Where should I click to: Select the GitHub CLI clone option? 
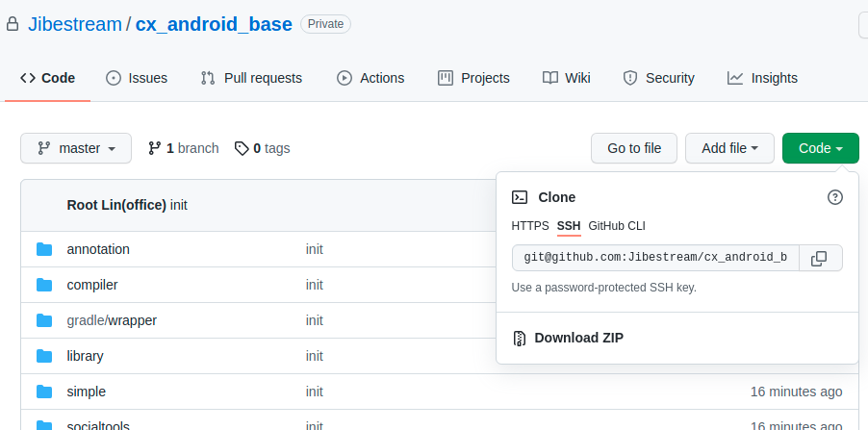click(617, 226)
